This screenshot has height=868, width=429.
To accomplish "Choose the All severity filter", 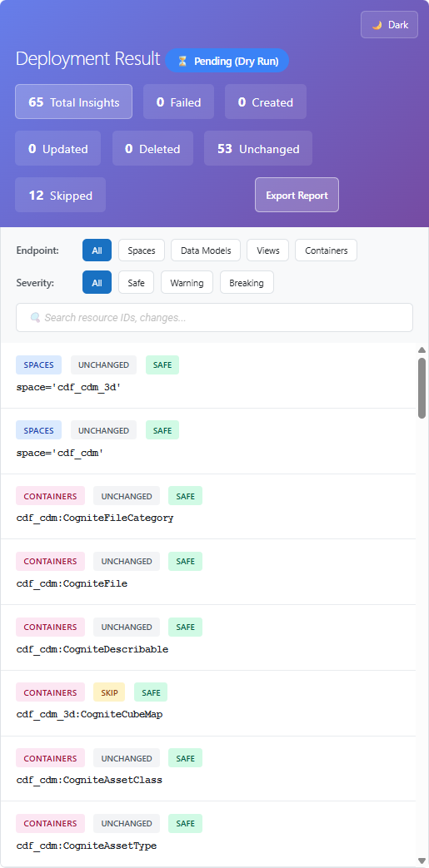I will (x=97, y=282).
